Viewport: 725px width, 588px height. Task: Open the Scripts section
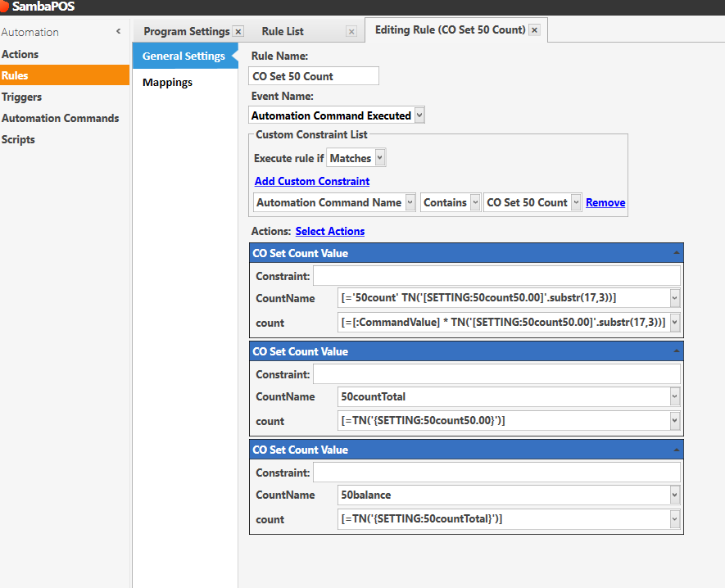(x=18, y=139)
